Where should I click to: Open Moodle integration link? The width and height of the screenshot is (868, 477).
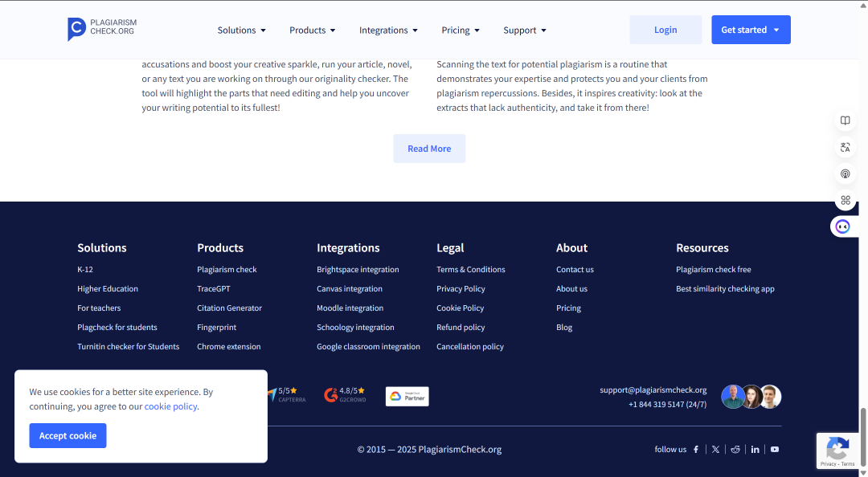point(350,308)
